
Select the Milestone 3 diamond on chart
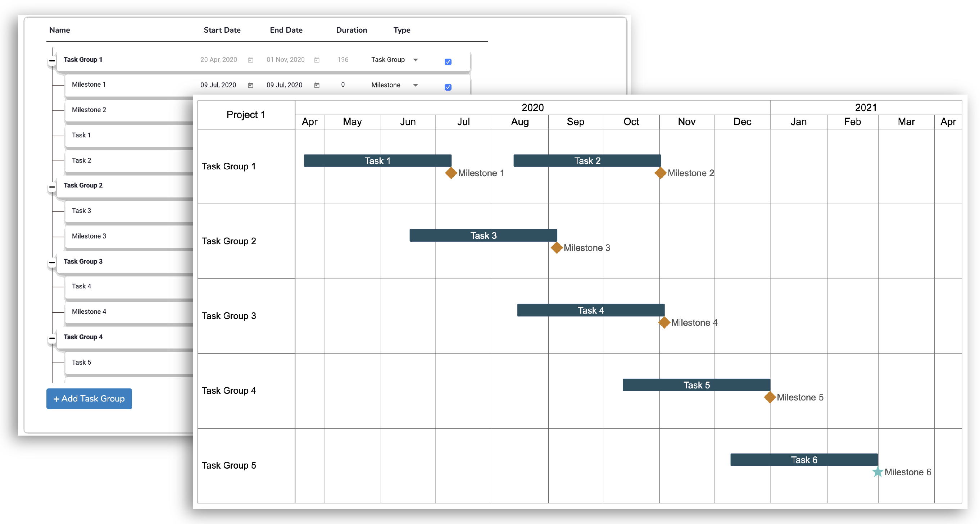pyautogui.click(x=557, y=248)
